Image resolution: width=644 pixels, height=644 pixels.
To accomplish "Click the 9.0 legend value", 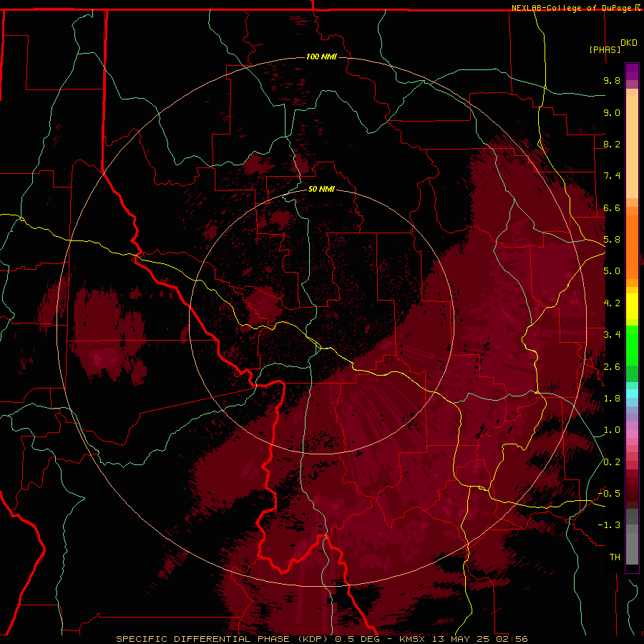I will (x=612, y=112).
